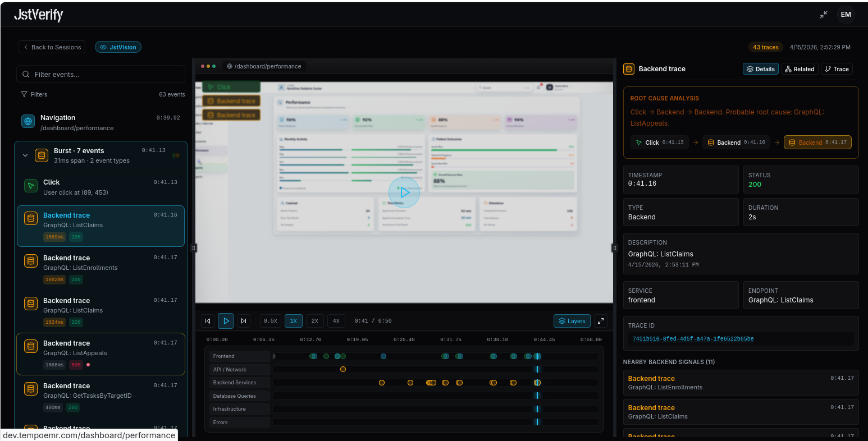The height and width of the screenshot is (441, 868).
Task: Click the right panel resize handle
Action: (x=614, y=248)
